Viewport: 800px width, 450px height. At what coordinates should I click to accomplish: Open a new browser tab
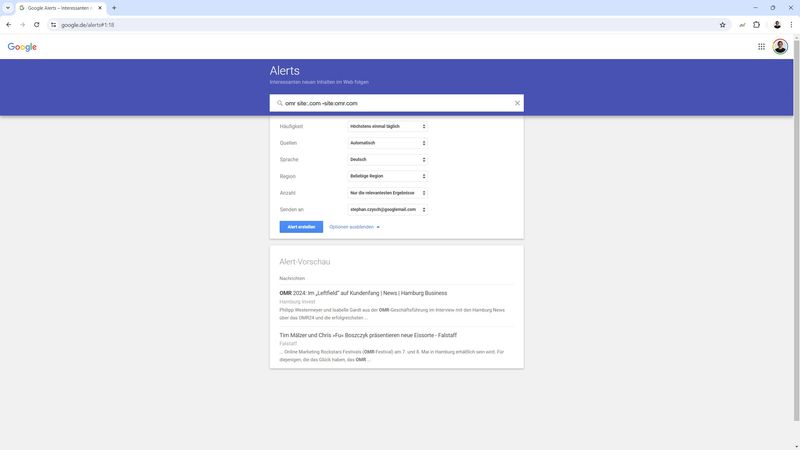pos(114,8)
